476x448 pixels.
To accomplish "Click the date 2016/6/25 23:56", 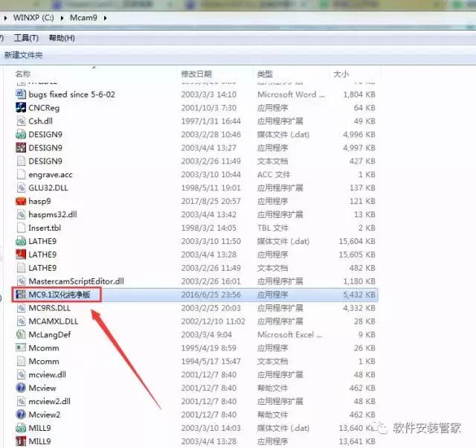I will coord(211,295).
